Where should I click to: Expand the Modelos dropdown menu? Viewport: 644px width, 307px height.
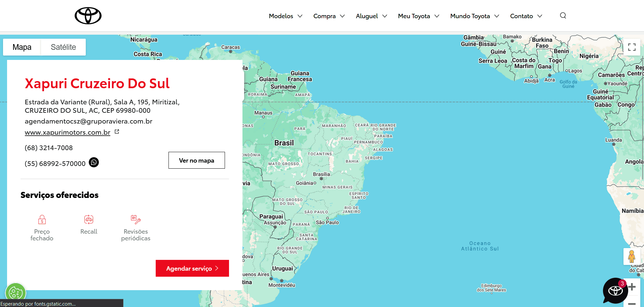point(286,16)
